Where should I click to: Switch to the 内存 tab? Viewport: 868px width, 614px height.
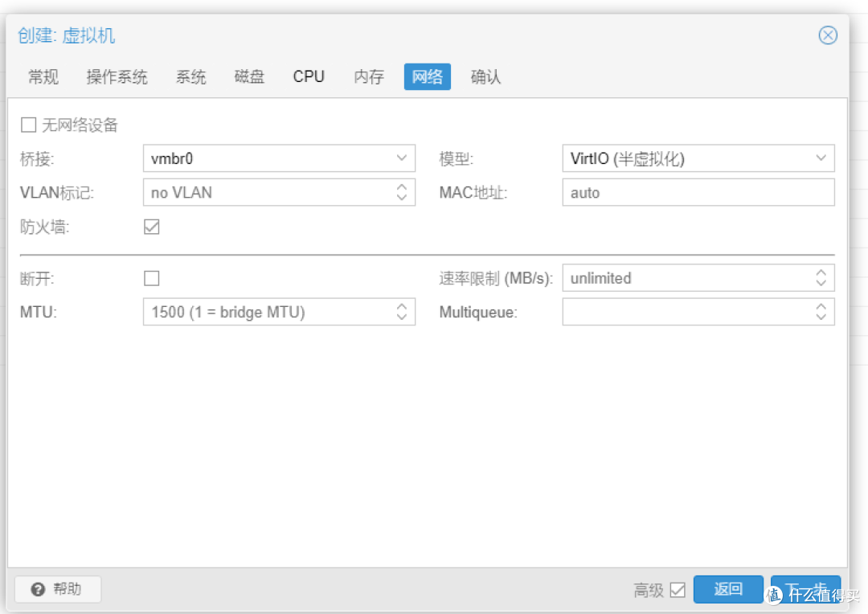click(369, 76)
